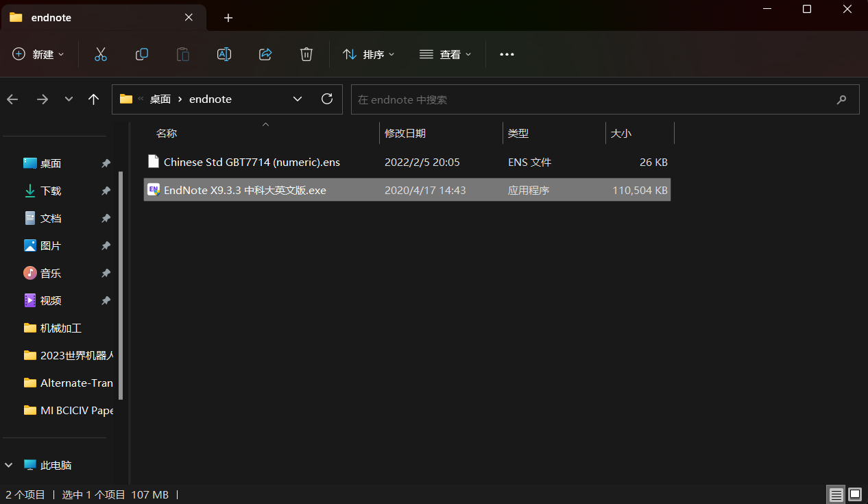Collapse the 此电脑 tree chevron
Image resolution: width=868 pixels, height=504 pixels.
[x=9, y=465]
